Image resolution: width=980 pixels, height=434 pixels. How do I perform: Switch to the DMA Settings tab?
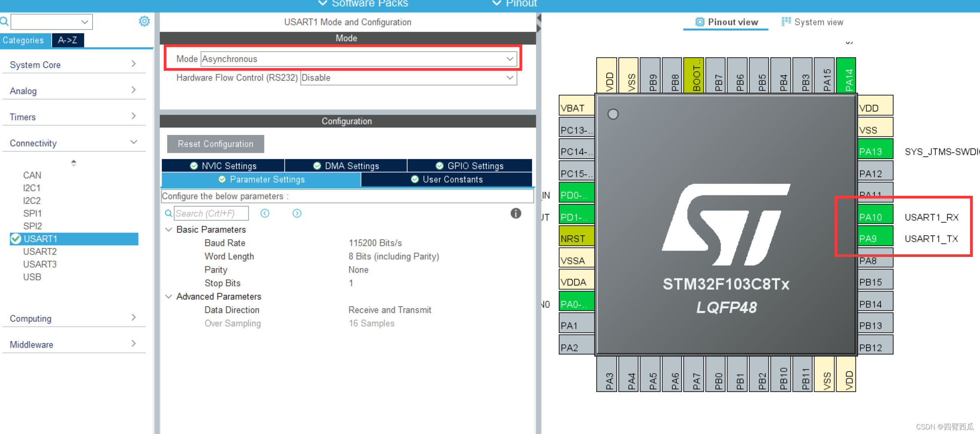pyautogui.click(x=346, y=166)
